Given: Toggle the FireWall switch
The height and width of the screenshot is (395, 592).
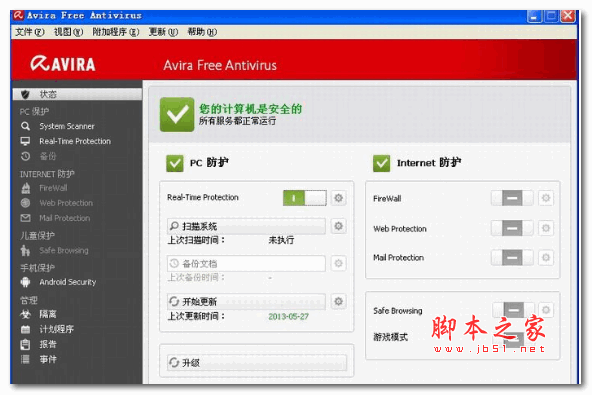Looking at the screenshot, I should (x=512, y=198).
